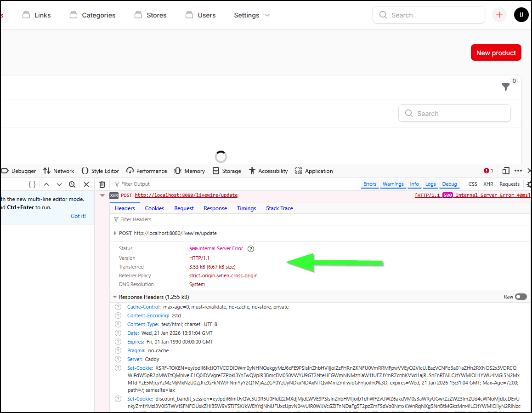The image size is (532, 413).
Task: Switch to the Cookies tab
Action: point(154,208)
